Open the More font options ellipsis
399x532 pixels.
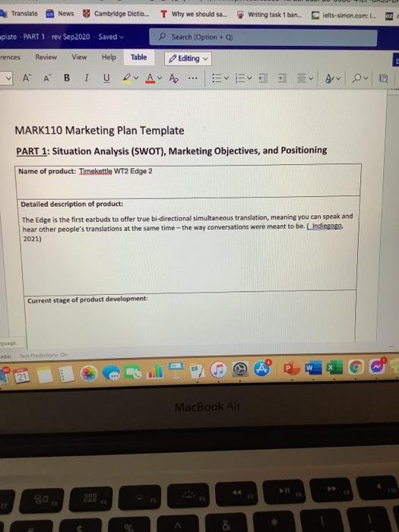[193, 78]
